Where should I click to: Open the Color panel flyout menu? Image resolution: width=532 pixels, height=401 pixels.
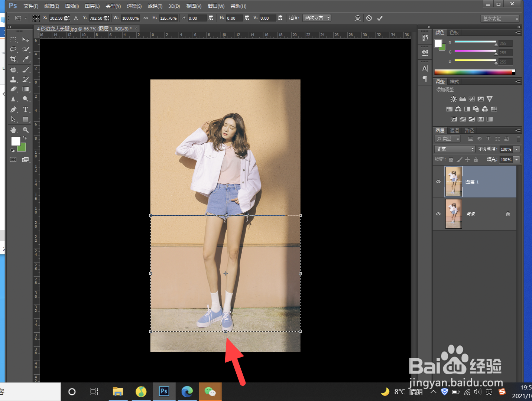coord(518,33)
